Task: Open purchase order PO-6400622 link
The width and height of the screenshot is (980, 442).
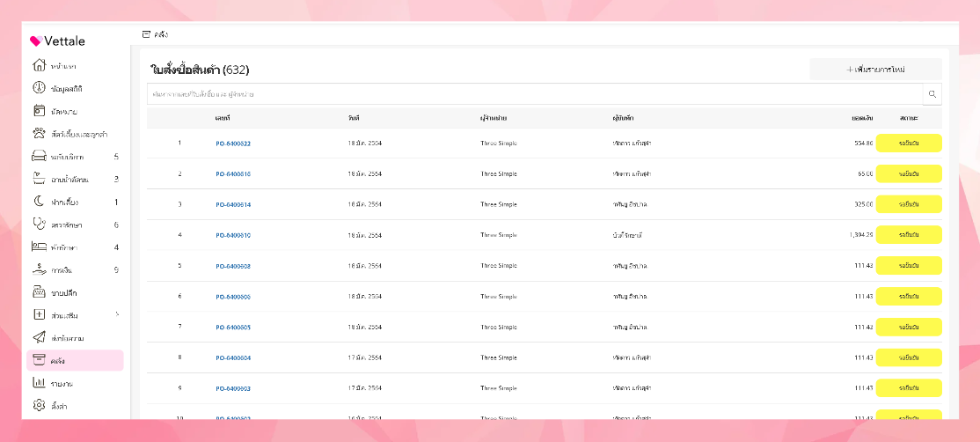Action: [233, 144]
